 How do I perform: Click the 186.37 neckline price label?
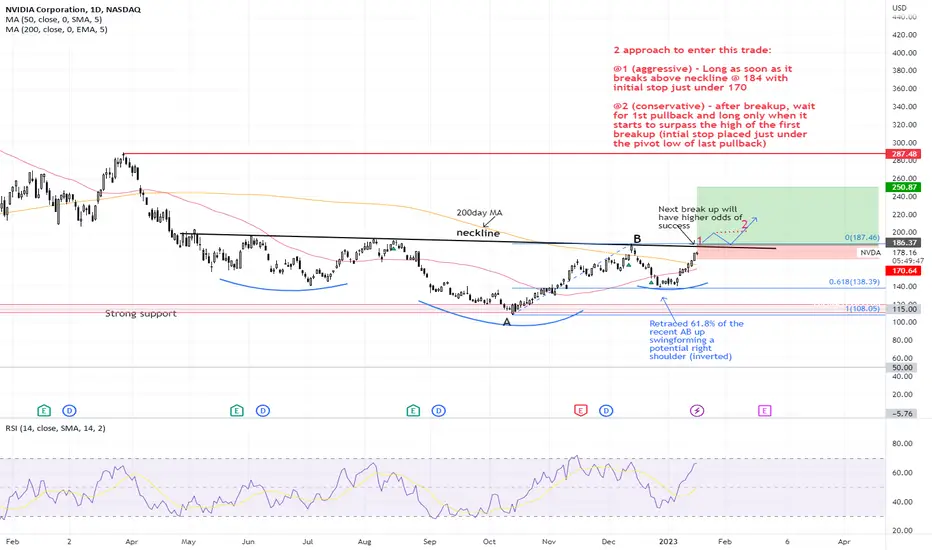904,243
